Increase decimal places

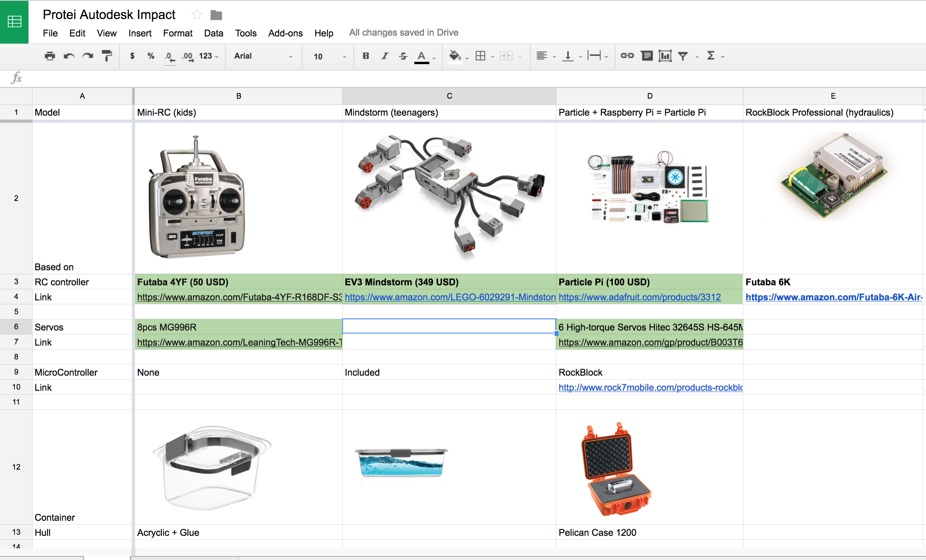tap(188, 56)
